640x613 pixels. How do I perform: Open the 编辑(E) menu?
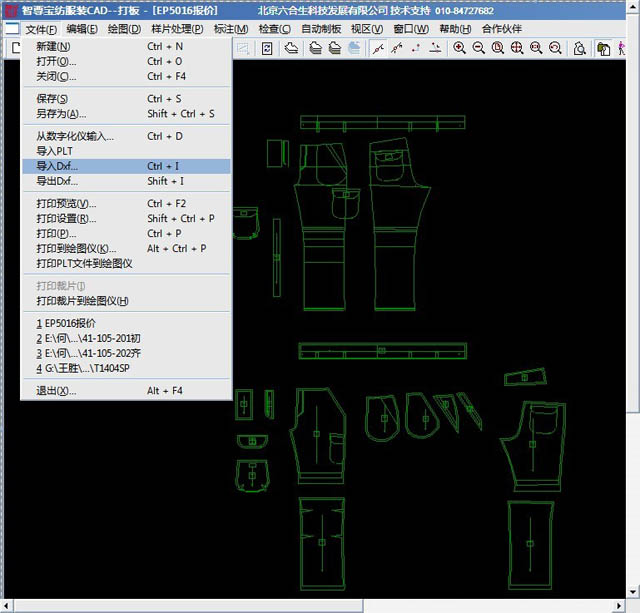coord(82,29)
